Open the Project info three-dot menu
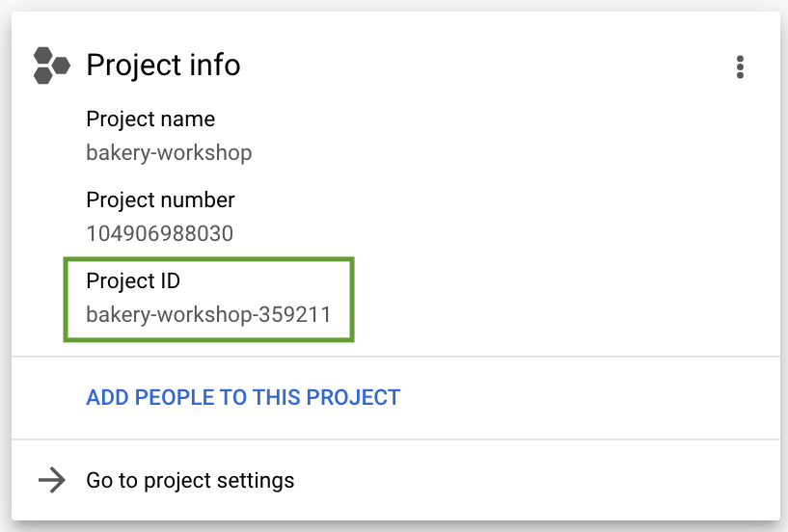The width and height of the screenshot is (788, 532). pos(740,66)
